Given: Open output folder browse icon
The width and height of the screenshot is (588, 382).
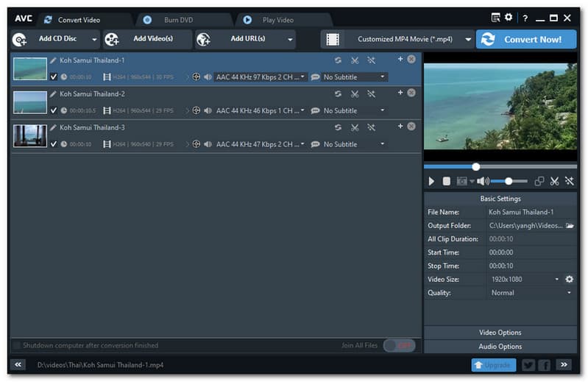Looking at the screenshot, I should [x=570, y=225].
